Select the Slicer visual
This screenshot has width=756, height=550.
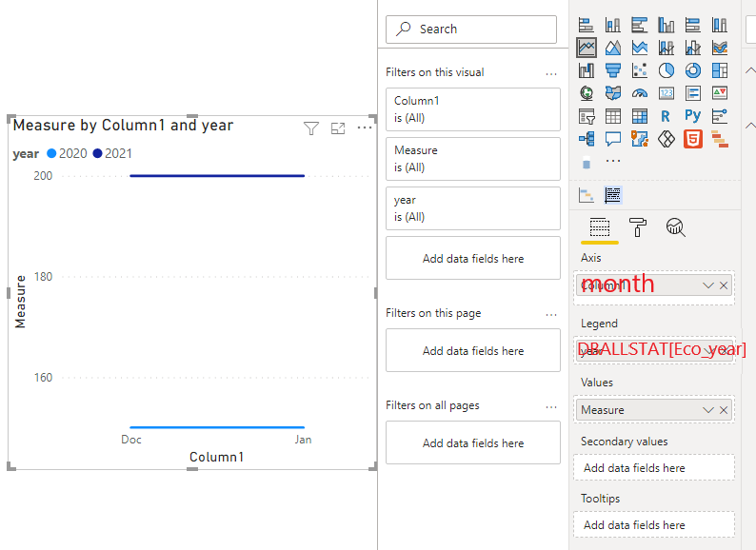[x=587, y=116]
